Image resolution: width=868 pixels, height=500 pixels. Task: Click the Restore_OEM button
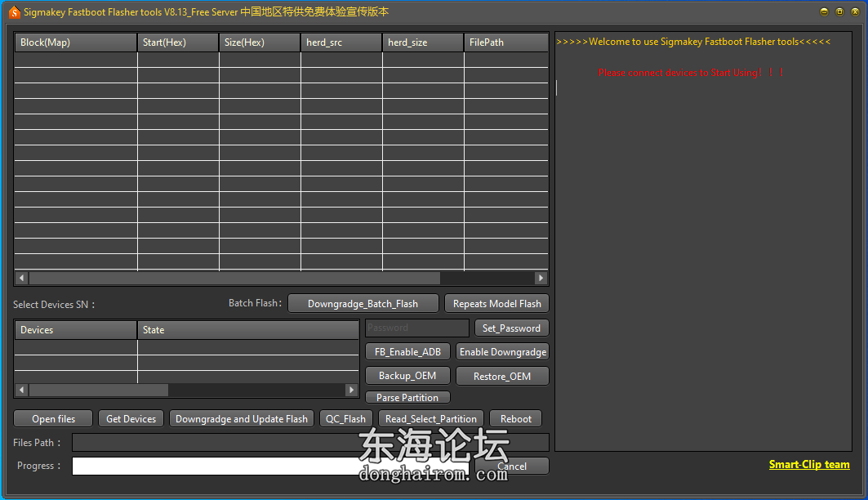click(x=502, y=376)
